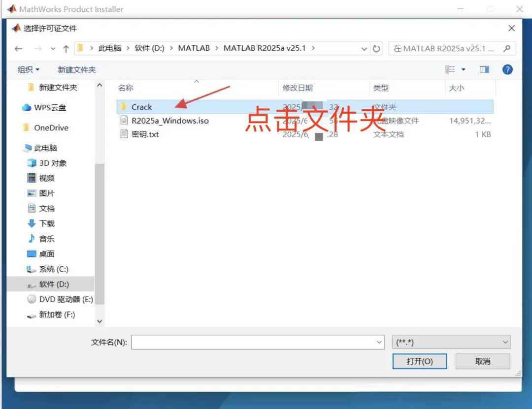Sort by 类型 column header
Screen dimensions: 532x409
pyautogui.click(x=381, y=88)
